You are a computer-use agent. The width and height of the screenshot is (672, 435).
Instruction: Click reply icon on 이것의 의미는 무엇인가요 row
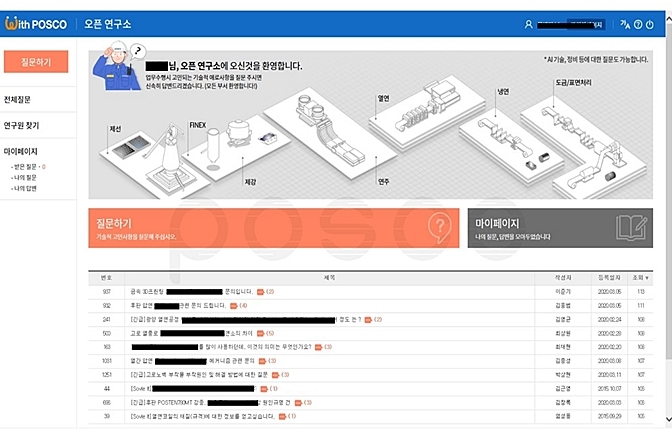pos(318,347)
